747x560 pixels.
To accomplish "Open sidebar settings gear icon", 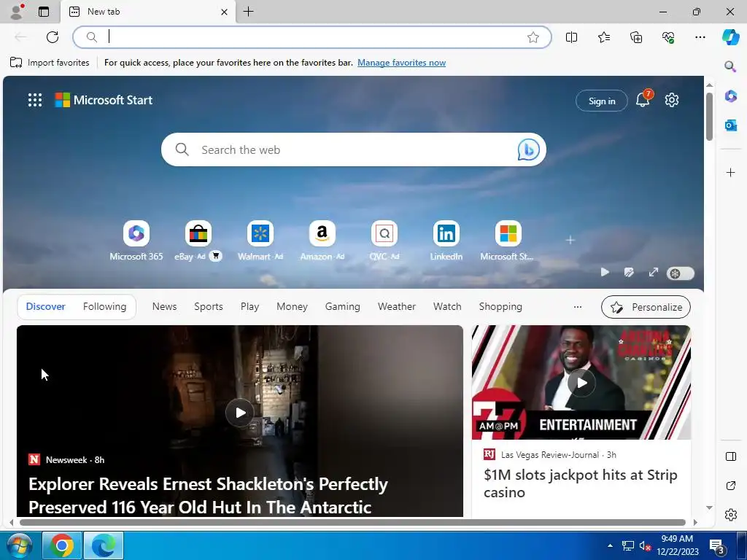I will [730, 515].
